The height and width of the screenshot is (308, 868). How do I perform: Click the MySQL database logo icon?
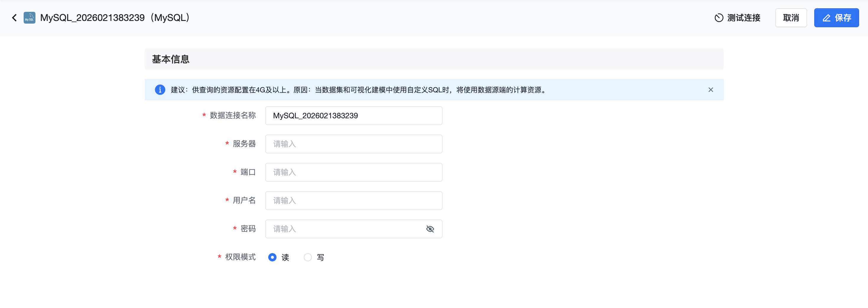29,18
